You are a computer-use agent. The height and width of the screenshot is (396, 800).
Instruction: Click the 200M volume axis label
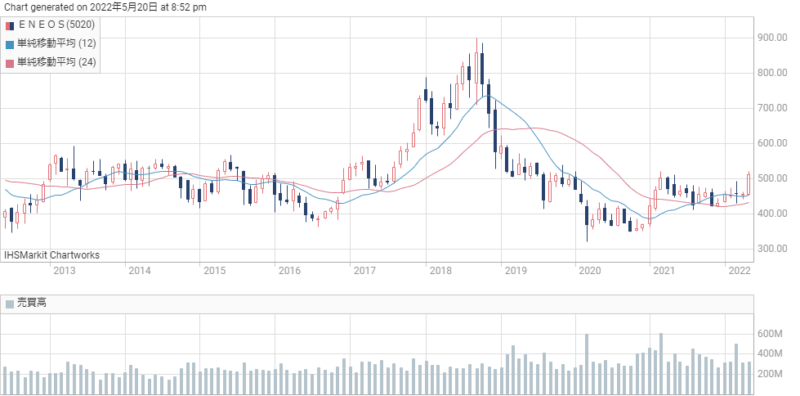pyautogui.click(x=770, y=374)
